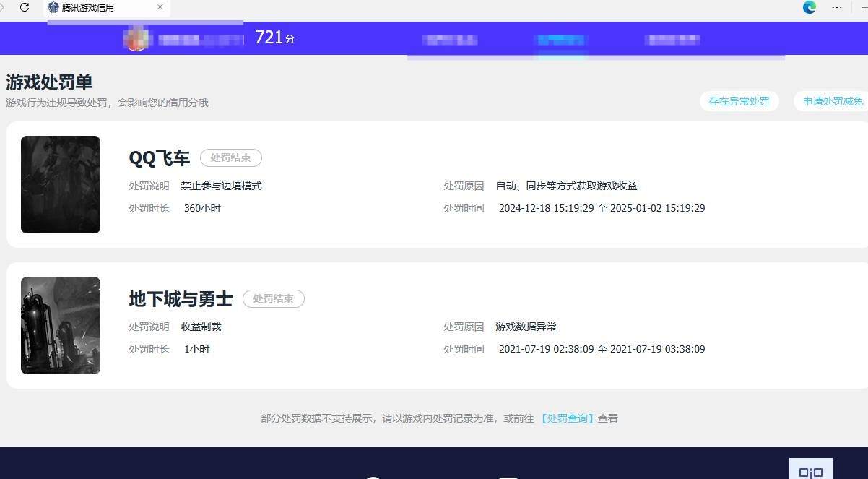Click the browser refresh icon
Screen dimensions: 868x479
tap(25, 8)
